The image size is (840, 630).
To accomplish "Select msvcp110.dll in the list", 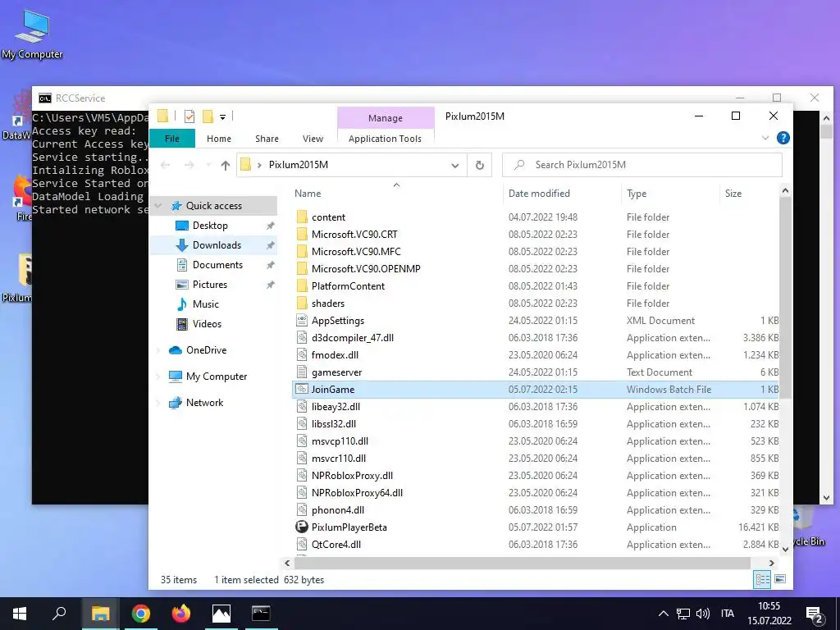I will coord(340,441).
